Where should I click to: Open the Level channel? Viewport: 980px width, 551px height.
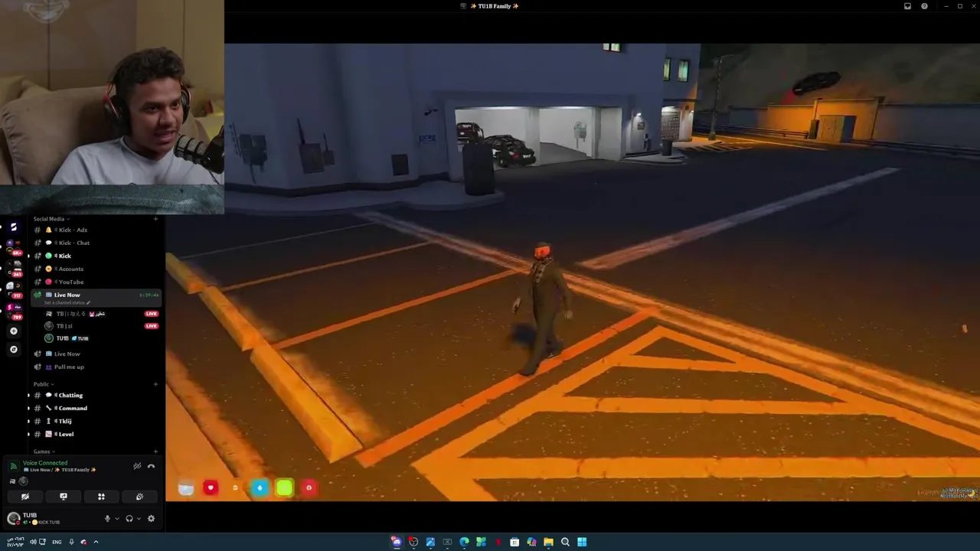96,434
